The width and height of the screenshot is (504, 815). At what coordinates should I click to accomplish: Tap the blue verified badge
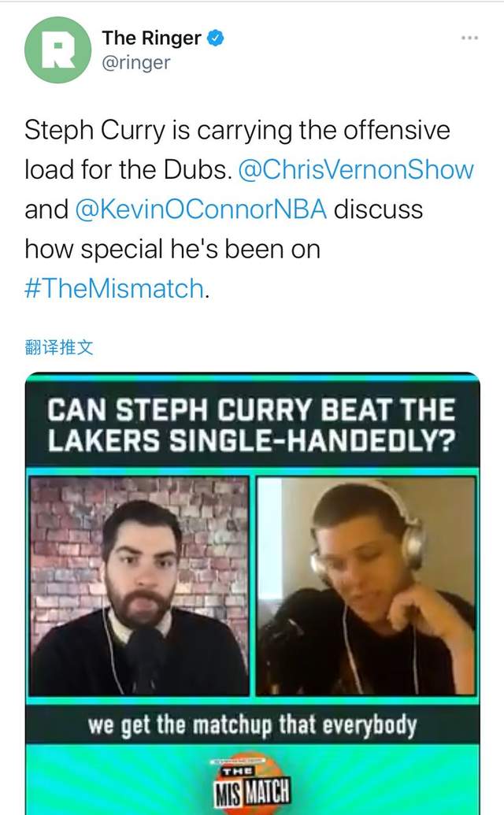pos(216,38)
